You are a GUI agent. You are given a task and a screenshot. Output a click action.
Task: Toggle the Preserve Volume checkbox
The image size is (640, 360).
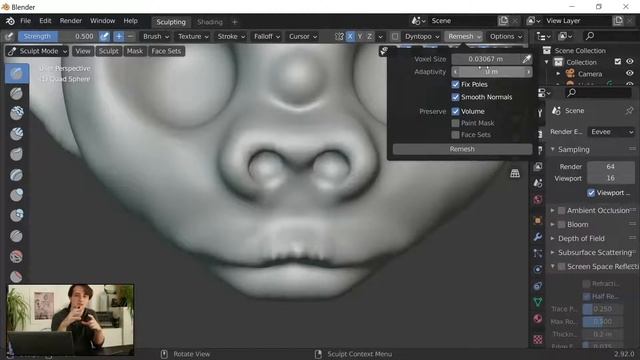[456, 111]
